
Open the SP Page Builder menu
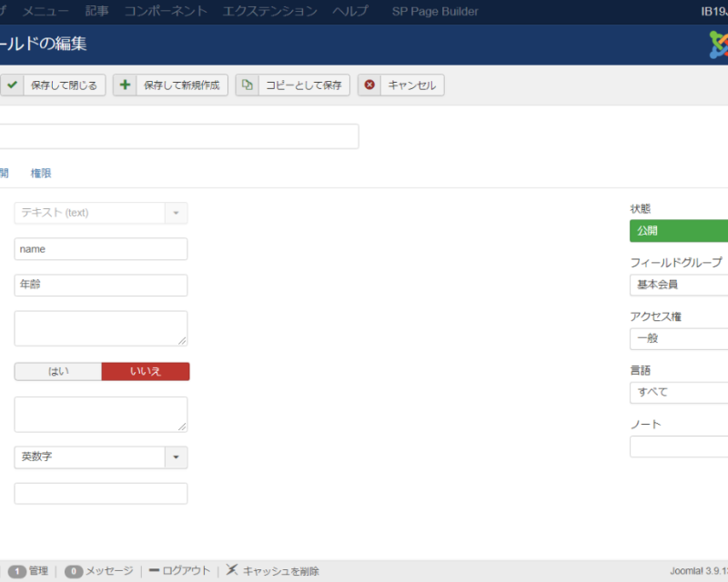(434, 11)
